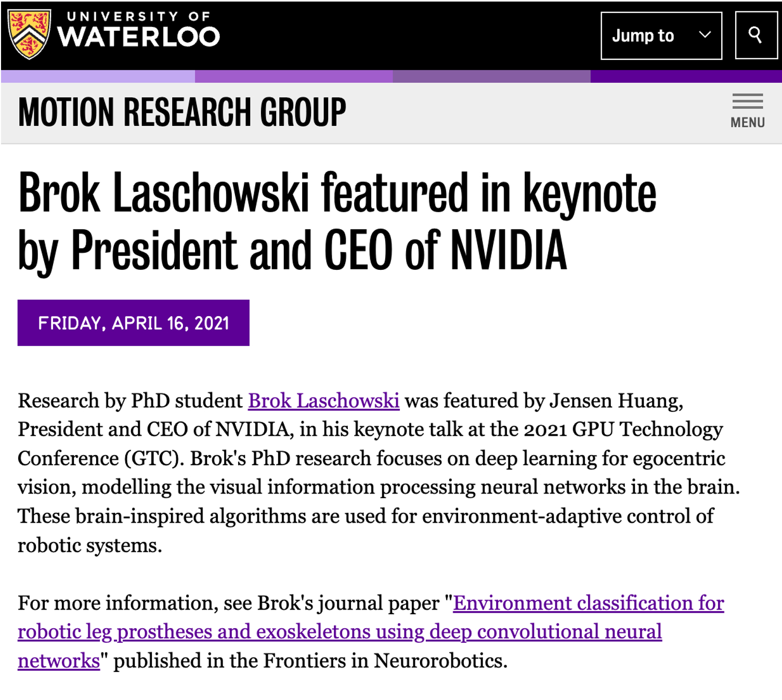The height and width of the screenshot is (700, 782).
Task: Open search with the magnifying glass icon
Action: click(755, 35)
